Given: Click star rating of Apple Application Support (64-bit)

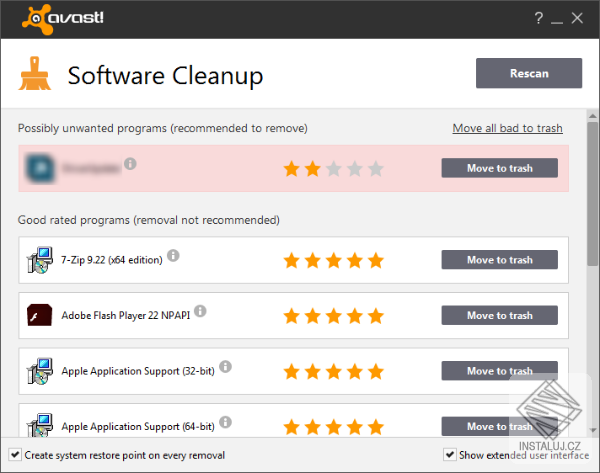Looking at the screenshot, I should point(333,427).
